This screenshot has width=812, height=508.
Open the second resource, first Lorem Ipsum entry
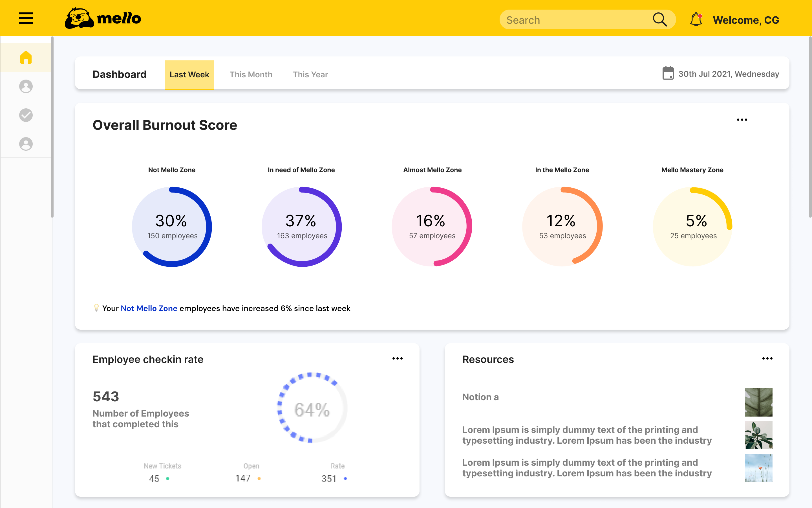(587, 435)
